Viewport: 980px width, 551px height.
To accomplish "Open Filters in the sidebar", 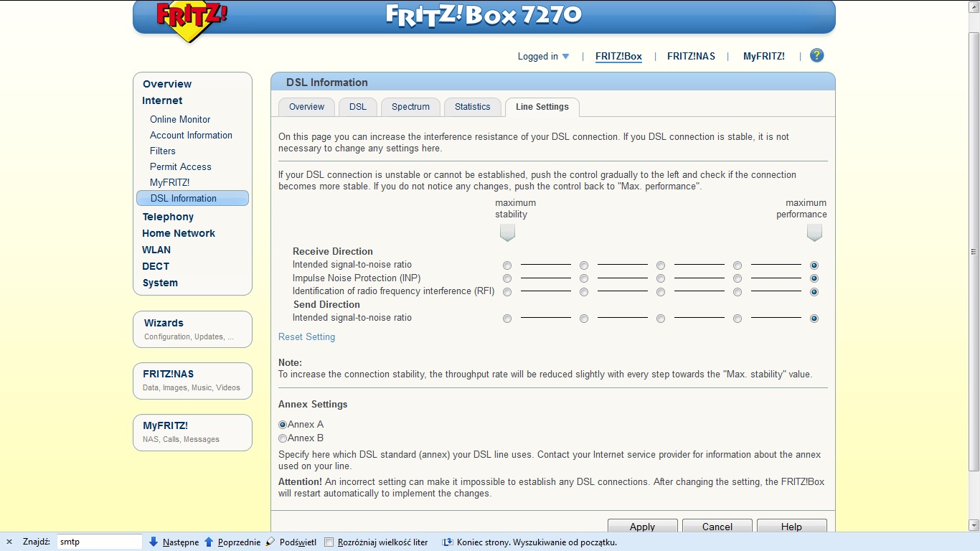I will (x=163, y=151).
